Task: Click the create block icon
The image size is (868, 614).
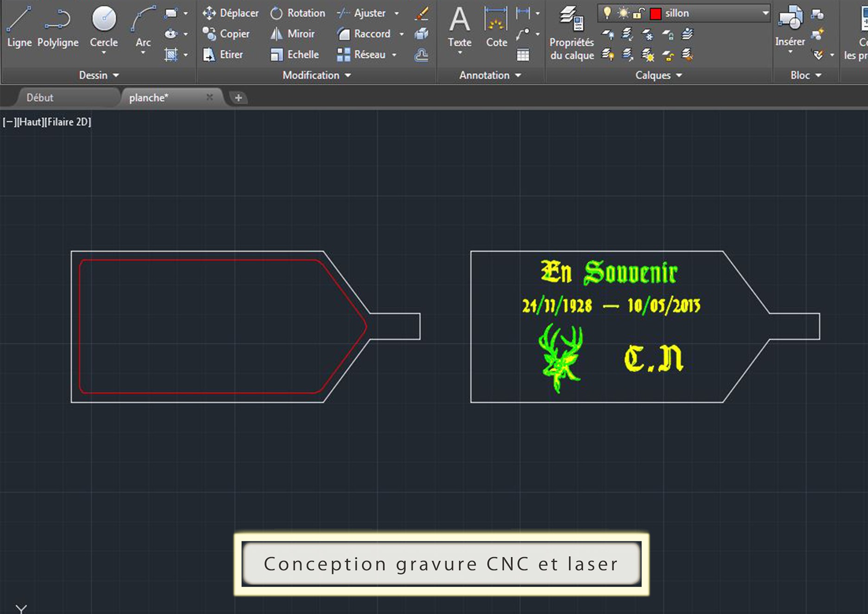Action: 817,14
